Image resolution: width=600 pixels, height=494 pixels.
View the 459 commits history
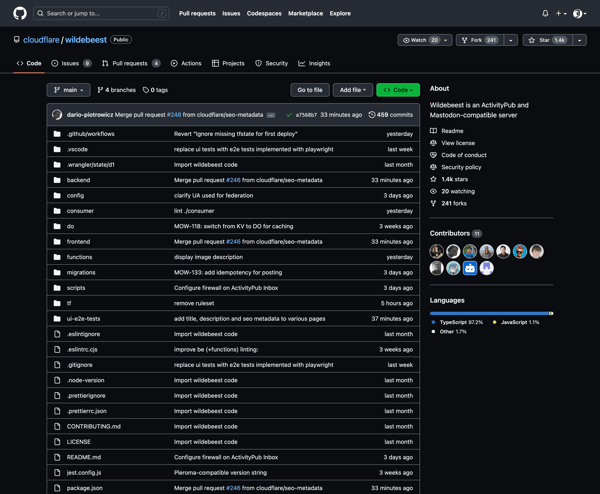click(x=391, y=115)
